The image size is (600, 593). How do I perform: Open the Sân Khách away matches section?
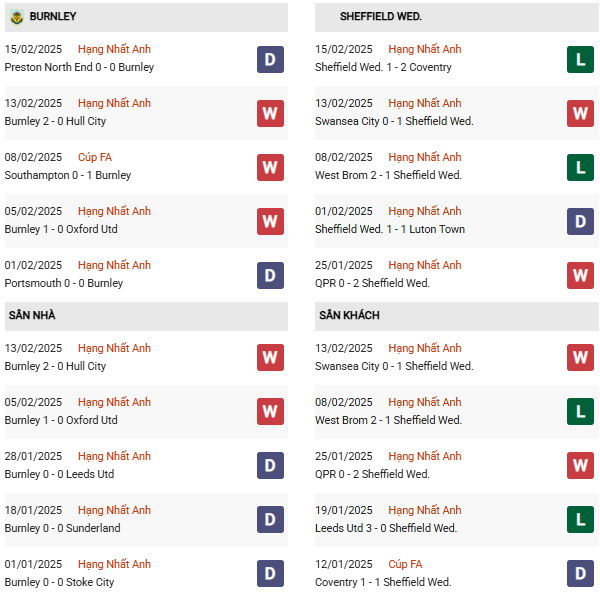pyautogui.click(x=349, y=316)
